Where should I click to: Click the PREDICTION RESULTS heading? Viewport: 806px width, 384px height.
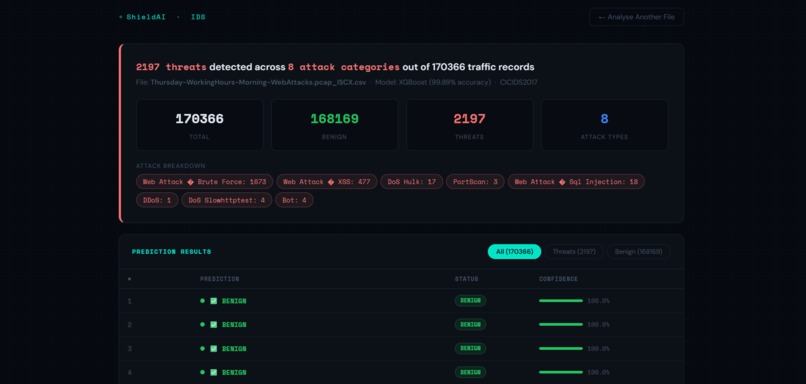pyautogui.click(x=172, y=252)
